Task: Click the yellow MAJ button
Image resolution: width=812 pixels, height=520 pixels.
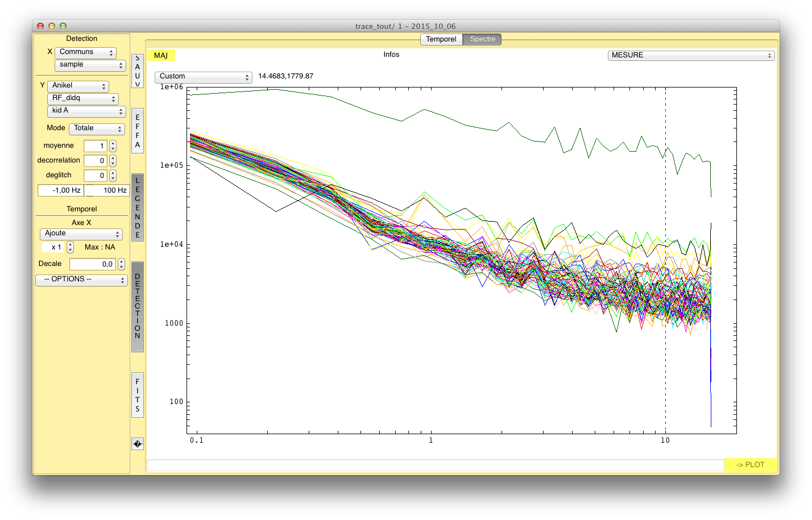Action: tap(161, 55)
